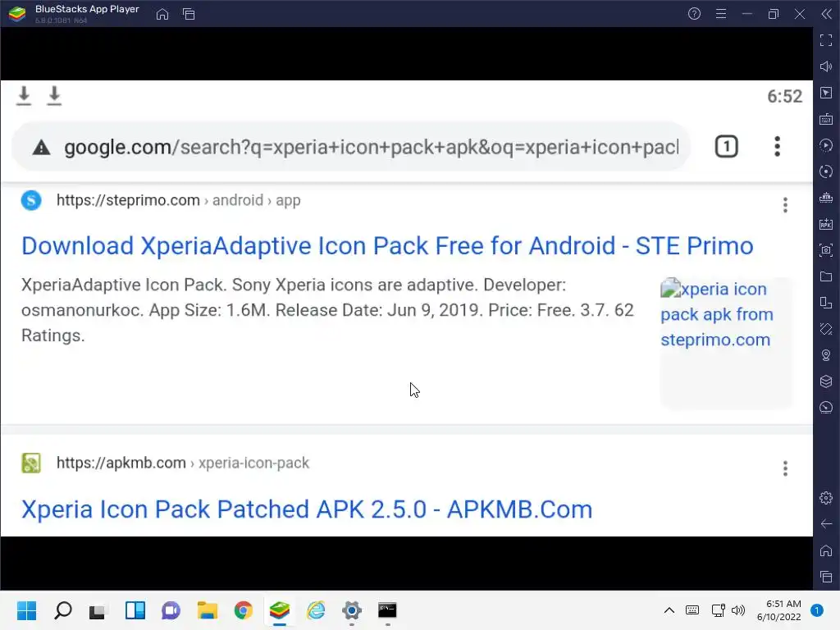
Task: Open multi-instance windows icon in title bar
Action: click(189, 14)
